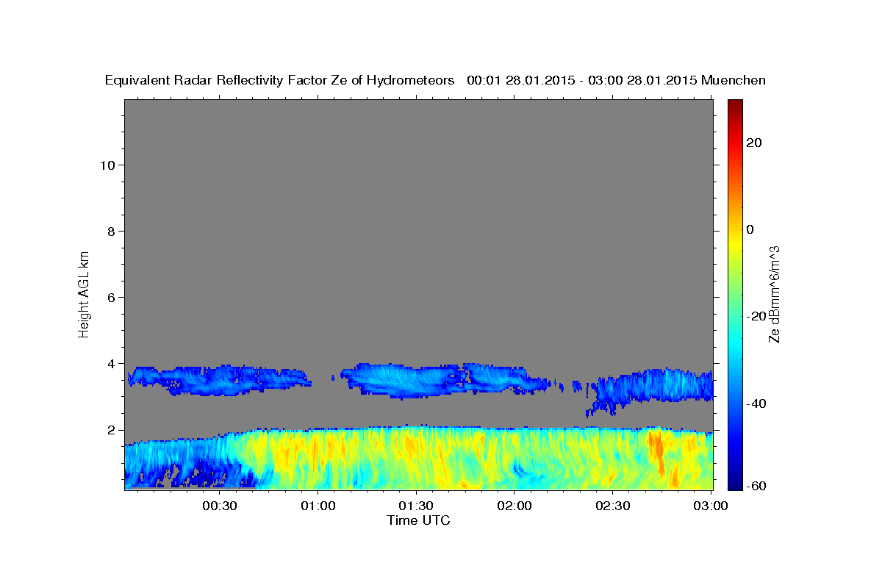Click the colorbar value '0'

click(x=750, y=229)
